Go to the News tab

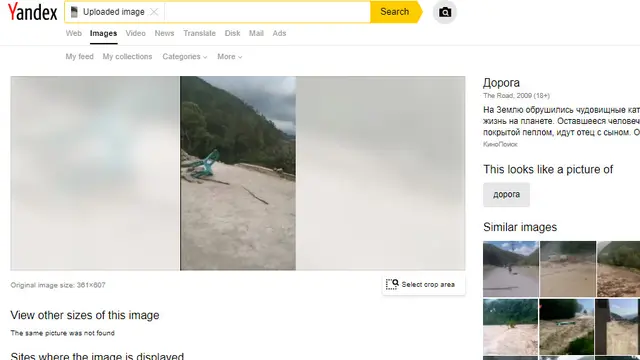pos(164,33)
